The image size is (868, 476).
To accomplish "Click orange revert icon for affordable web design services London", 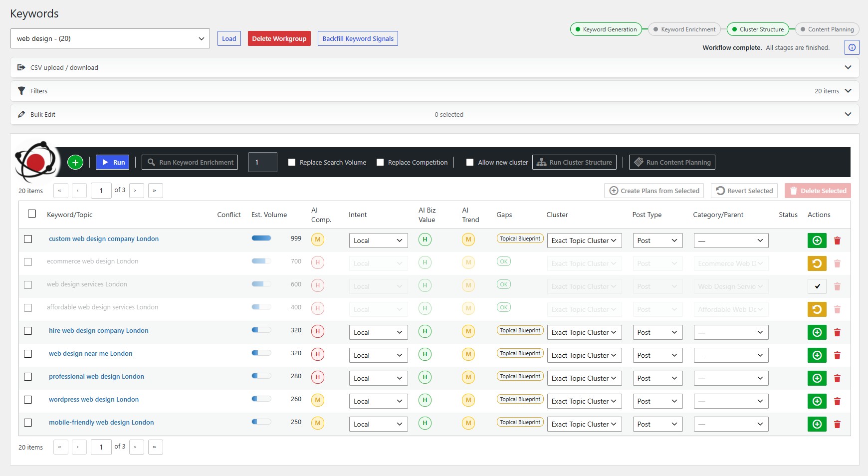I will tap(817, 309).
